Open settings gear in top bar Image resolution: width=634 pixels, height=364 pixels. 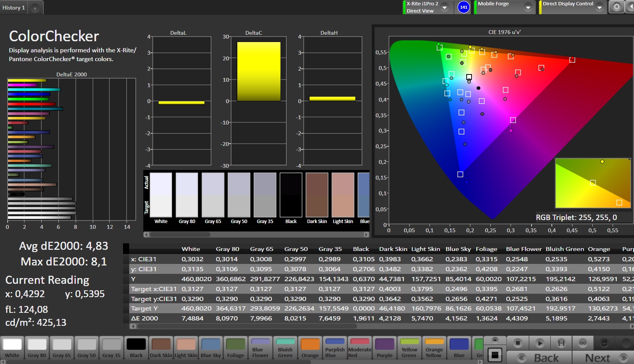point(616,7)
